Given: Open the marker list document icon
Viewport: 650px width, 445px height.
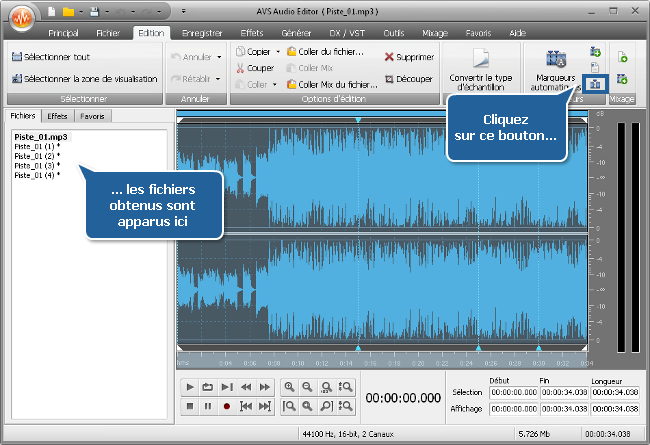Looking at the screenshot, I should pyautogui.click(x=595, y=67).
